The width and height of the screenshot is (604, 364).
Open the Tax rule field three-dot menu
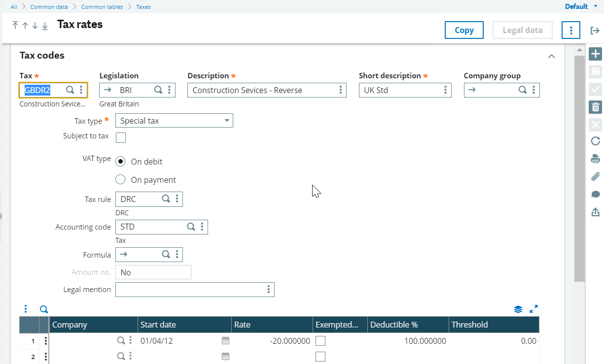point(177,199)
